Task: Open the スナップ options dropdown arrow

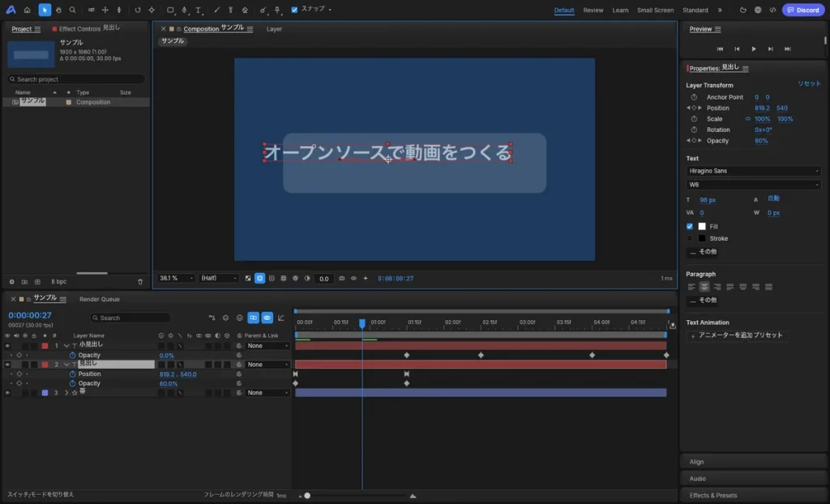Action: pyautogui.click(x=331, y=10)
